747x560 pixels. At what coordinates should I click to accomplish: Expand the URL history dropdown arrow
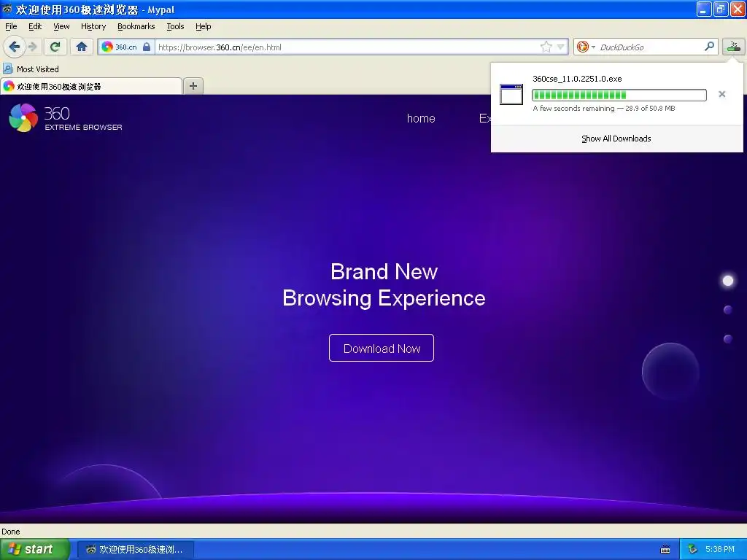(561, 47)
